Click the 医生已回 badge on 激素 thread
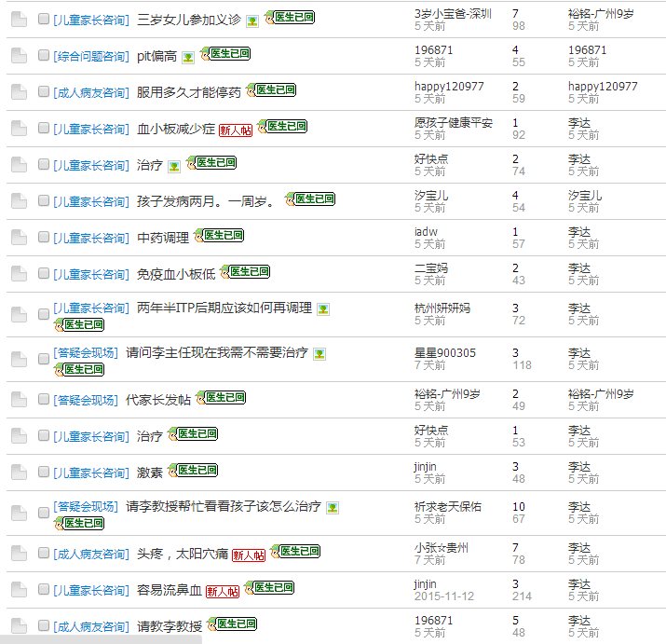This screenshot has width=666, height=644. (x=193, y=471)
